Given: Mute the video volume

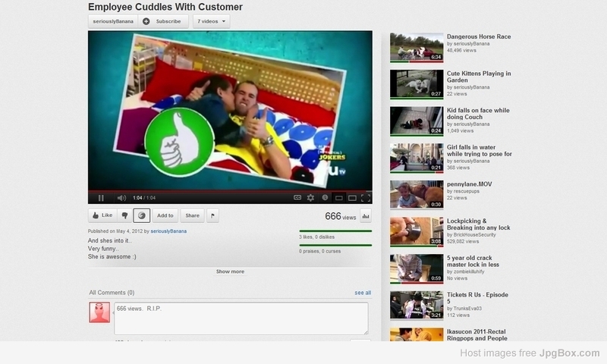Looking at the screenshot, I should click(121, 198).
